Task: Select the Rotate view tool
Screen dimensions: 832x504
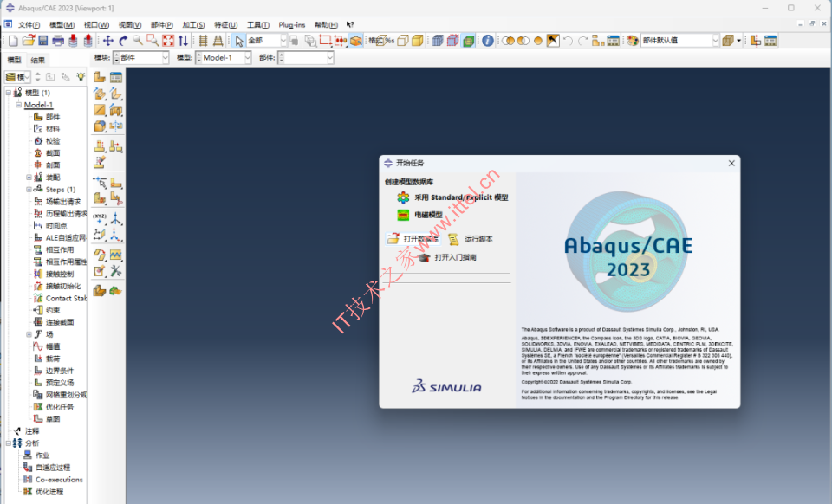Action: (123, 41)
